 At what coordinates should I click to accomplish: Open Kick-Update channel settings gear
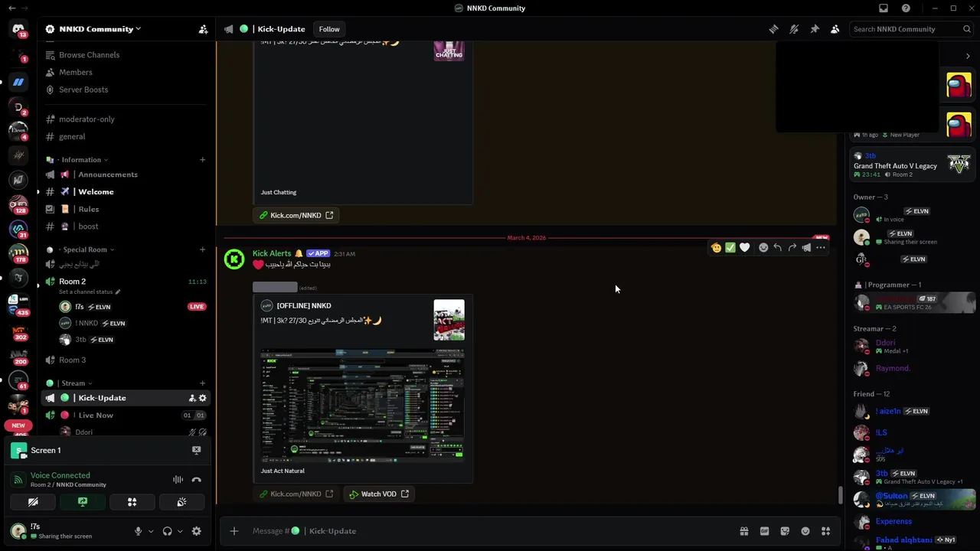(203, 398)
